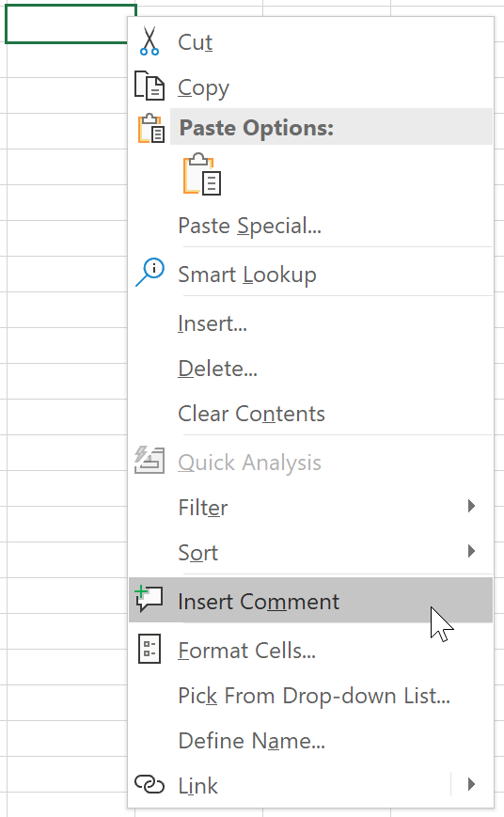Open the Link submenu arrow
The width and height of the screenshot is (504, 817).
tap(471, 784)
